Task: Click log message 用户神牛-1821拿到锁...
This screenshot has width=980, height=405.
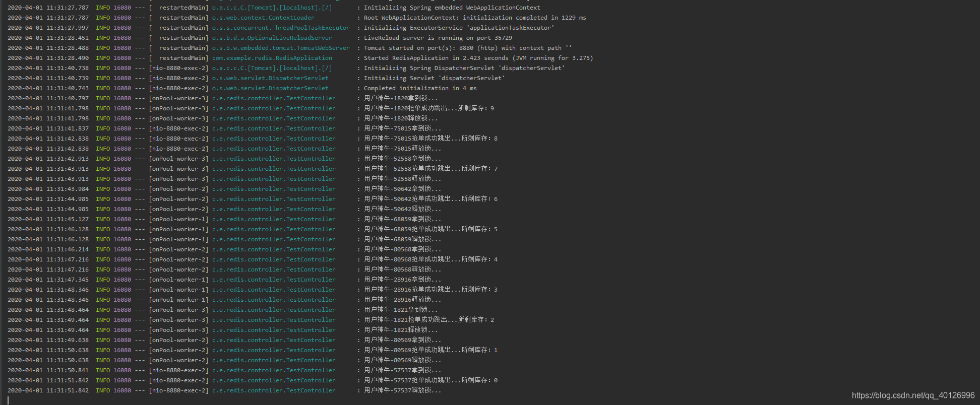Action: point(401,310)
